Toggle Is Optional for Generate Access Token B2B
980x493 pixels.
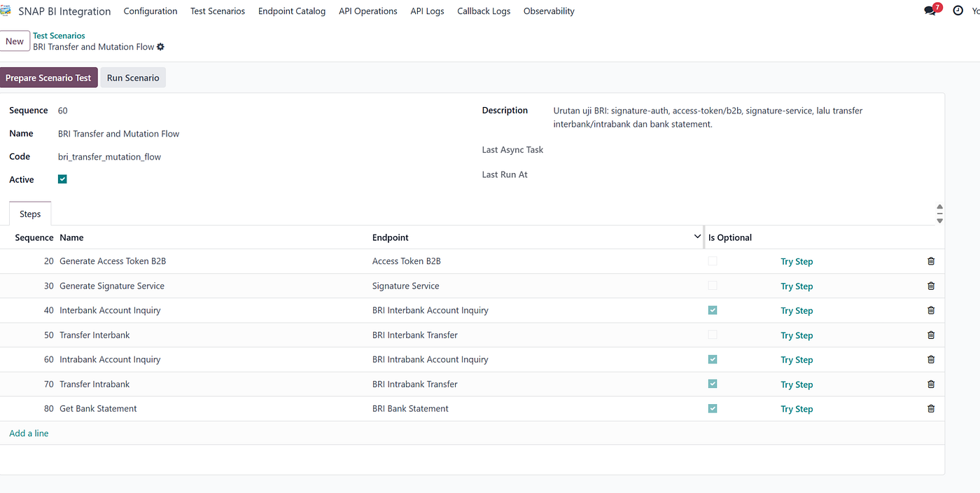click(x=713, y=261)
